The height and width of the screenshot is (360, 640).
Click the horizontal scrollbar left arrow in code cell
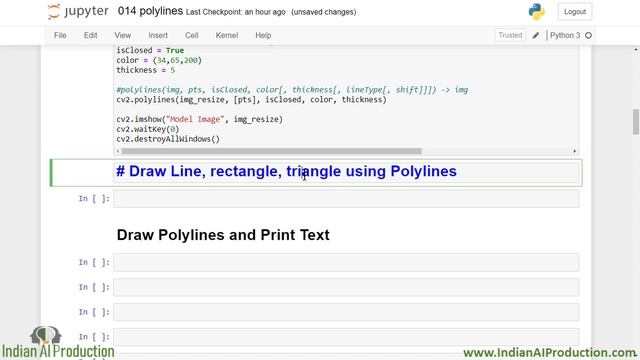[118, 151]
